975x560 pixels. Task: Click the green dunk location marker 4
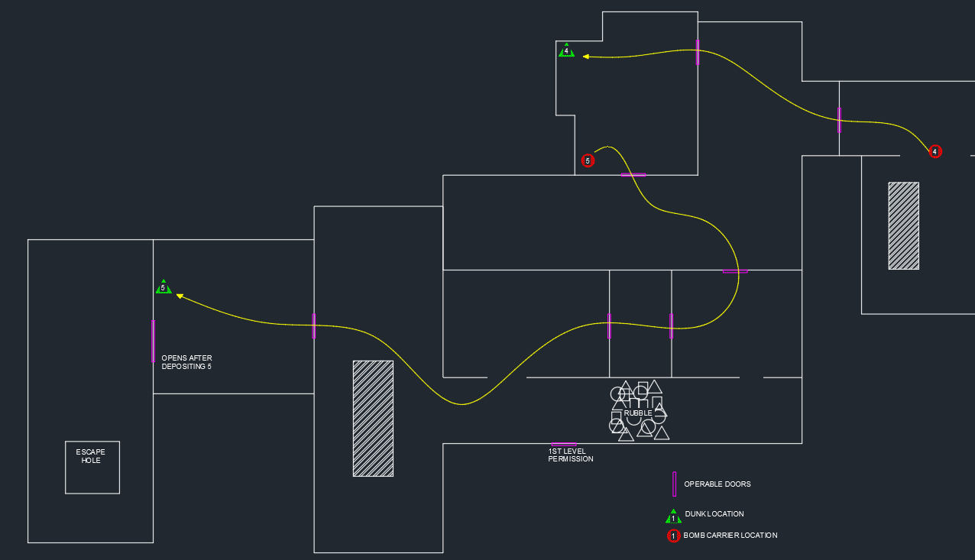(x=566, y=51)
